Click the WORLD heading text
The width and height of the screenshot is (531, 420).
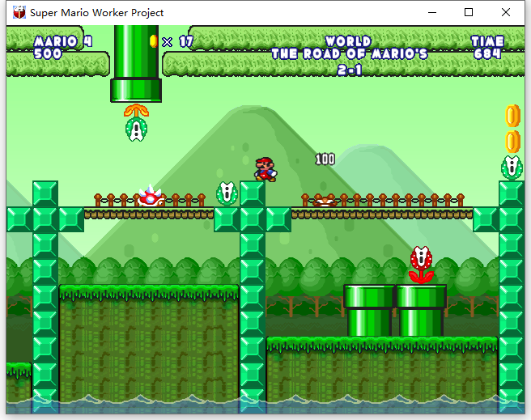tap(348, 41)
